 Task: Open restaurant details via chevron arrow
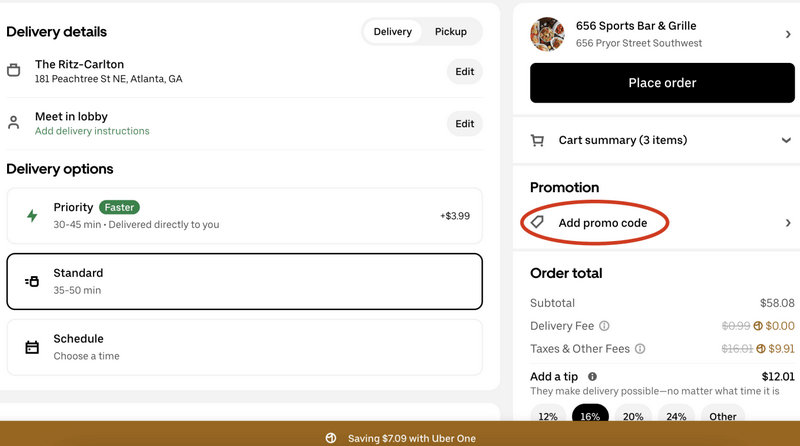click(788, 35)
